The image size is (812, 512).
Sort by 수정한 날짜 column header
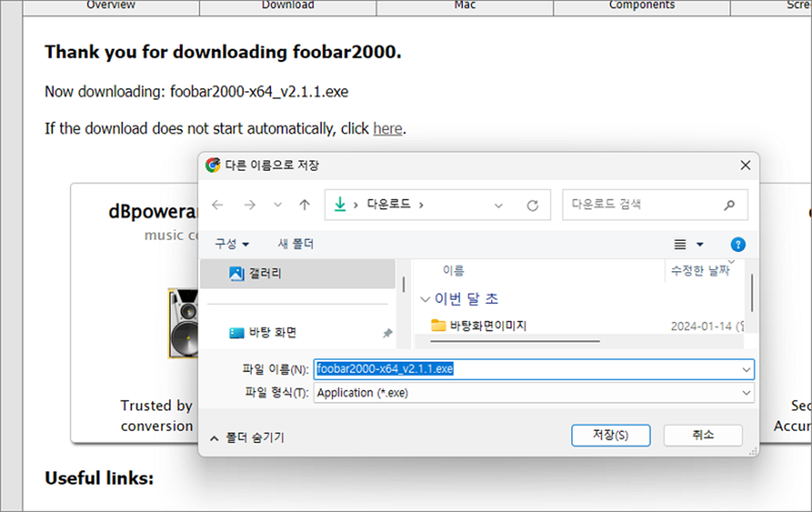(702, 270)
